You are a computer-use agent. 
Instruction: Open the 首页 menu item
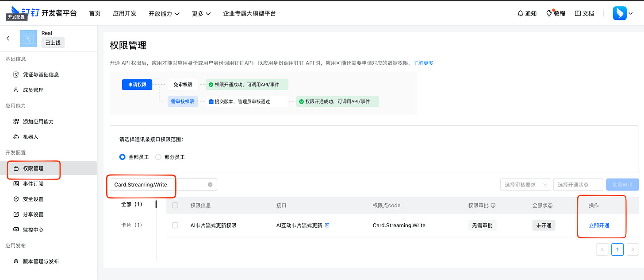pos(95,13)
